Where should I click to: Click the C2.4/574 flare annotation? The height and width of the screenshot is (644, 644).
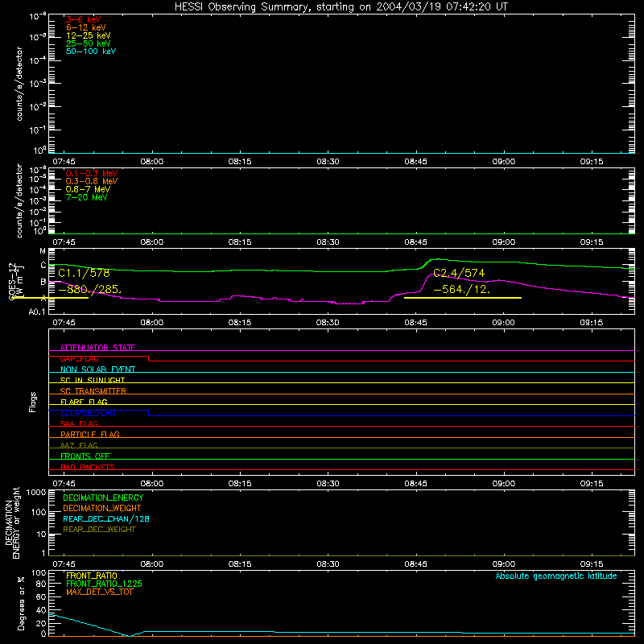[x=459, y=273]
